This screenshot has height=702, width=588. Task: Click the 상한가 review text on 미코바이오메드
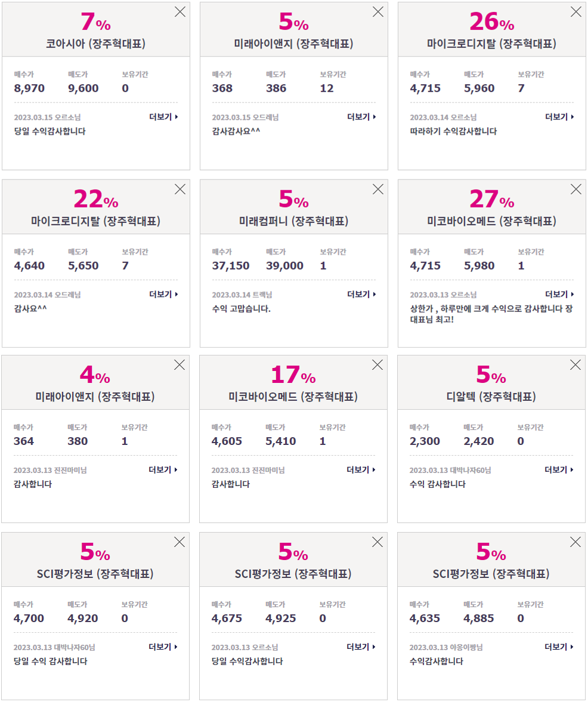point(491,314)
